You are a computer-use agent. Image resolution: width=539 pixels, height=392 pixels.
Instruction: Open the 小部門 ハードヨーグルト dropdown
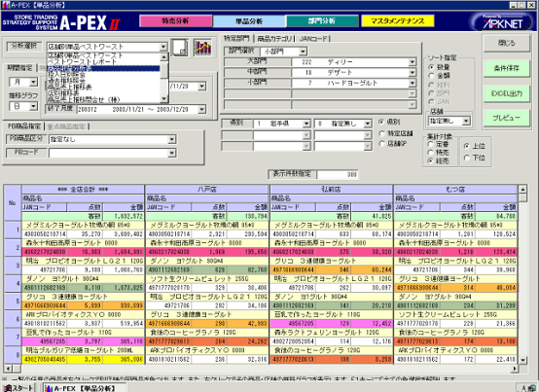pos(412,83)
